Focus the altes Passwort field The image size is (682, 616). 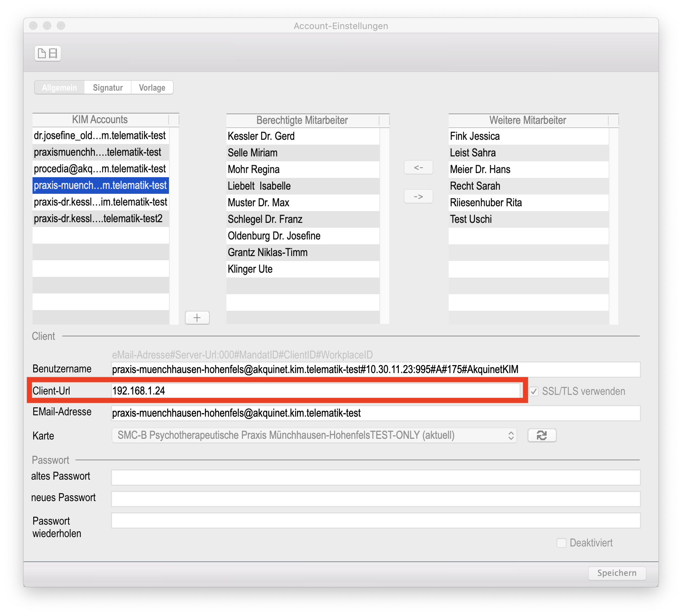[x=375, y=478]
